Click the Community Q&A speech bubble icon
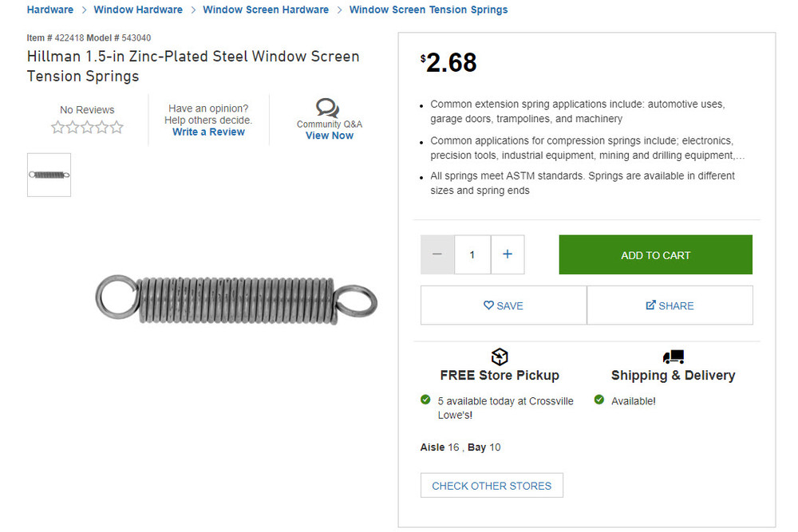The height and width of the screenshot is (532, 798). coord(327,108)
